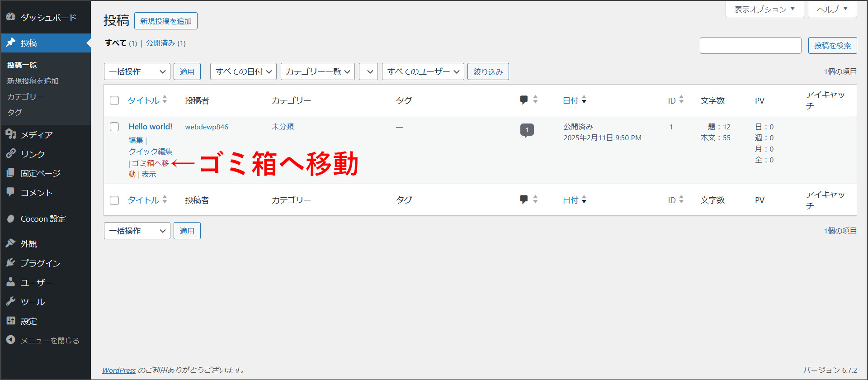Open タグ in the sidebar submenu
The height and width of the screenshot is (380, 868).
(x=14, y=112)
